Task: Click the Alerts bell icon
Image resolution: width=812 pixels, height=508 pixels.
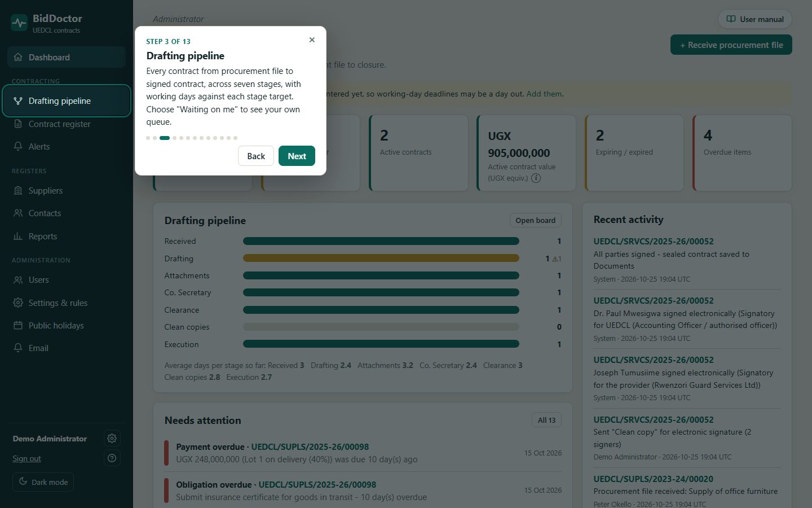Action: [x=18, y=146]
